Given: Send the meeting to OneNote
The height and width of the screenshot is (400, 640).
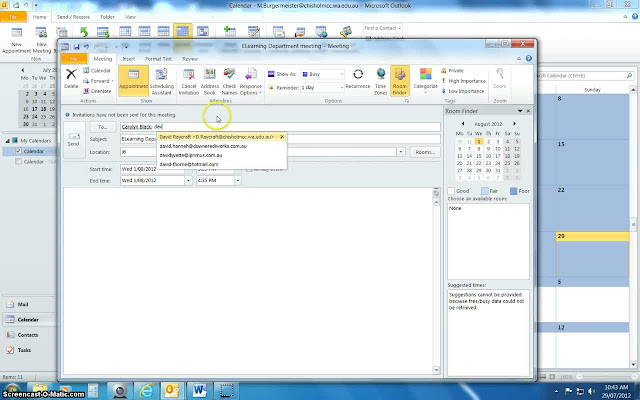Looking at the screenshot, I should (97, 91).
